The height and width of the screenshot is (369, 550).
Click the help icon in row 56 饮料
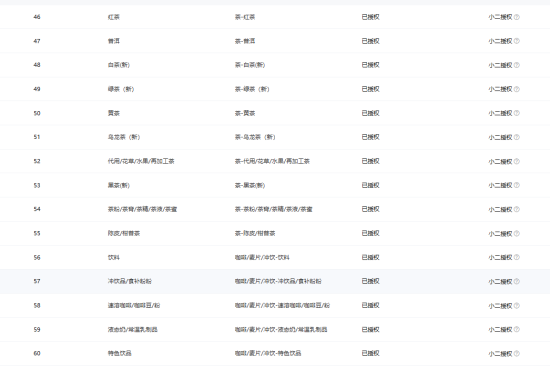(x=517, y=257)
